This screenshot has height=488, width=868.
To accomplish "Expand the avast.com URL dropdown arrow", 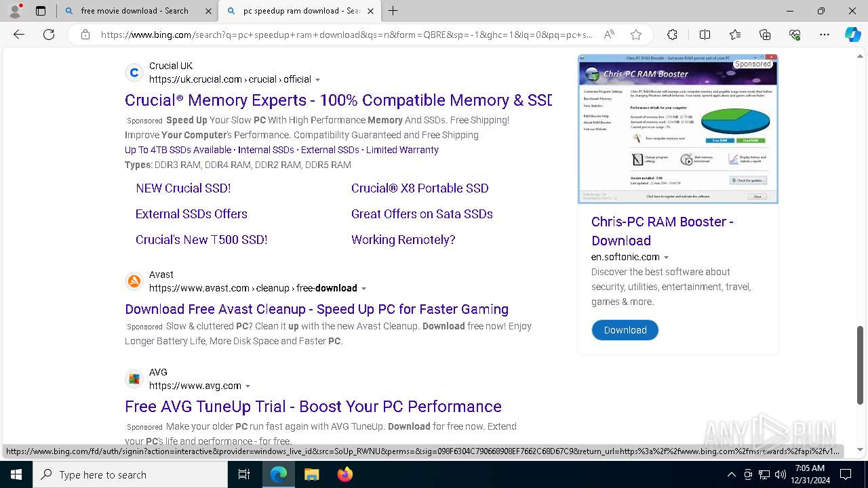I will 363,289.
